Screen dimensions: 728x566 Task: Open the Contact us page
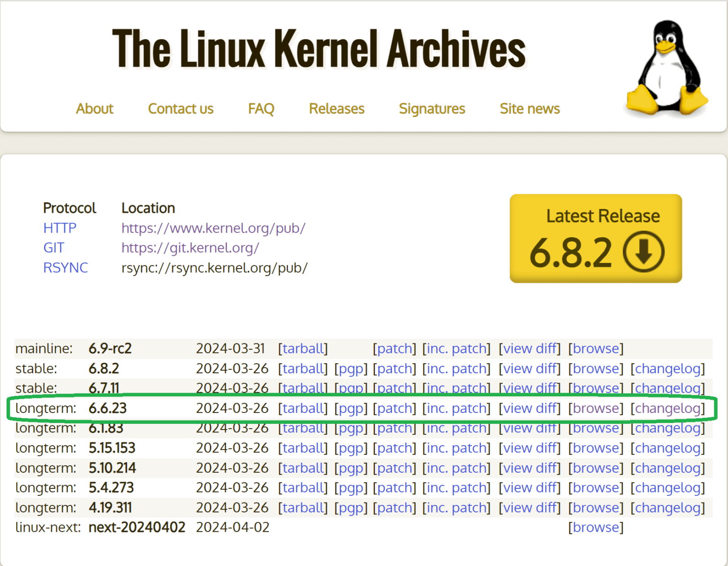coord(181,108)
